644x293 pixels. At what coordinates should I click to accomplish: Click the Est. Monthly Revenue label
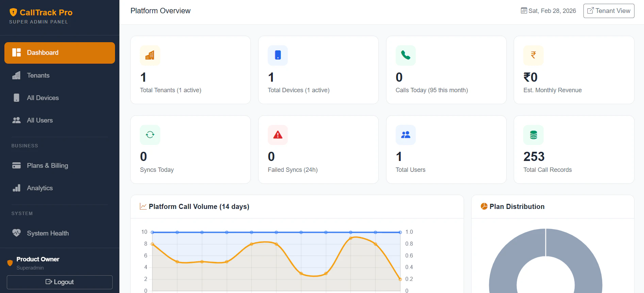552,90
